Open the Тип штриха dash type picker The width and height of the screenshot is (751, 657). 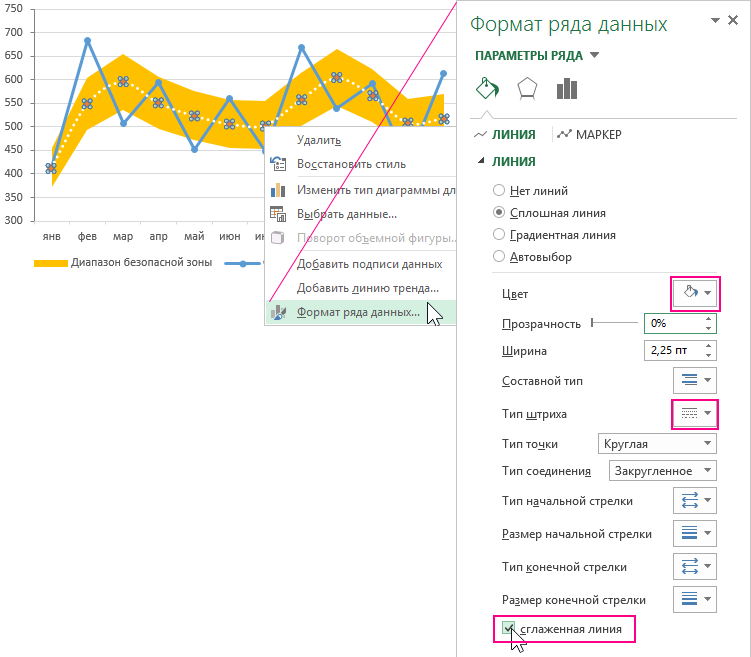(695, 412)
